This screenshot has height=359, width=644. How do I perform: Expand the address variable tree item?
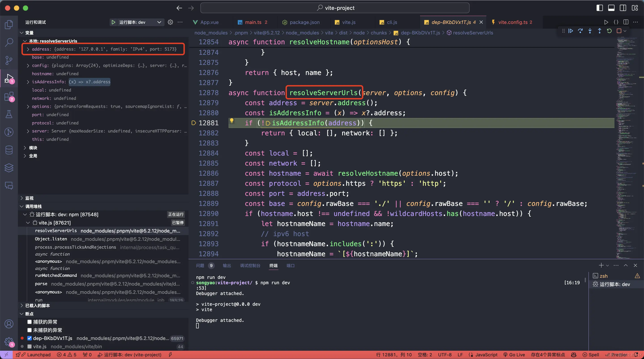28,49
